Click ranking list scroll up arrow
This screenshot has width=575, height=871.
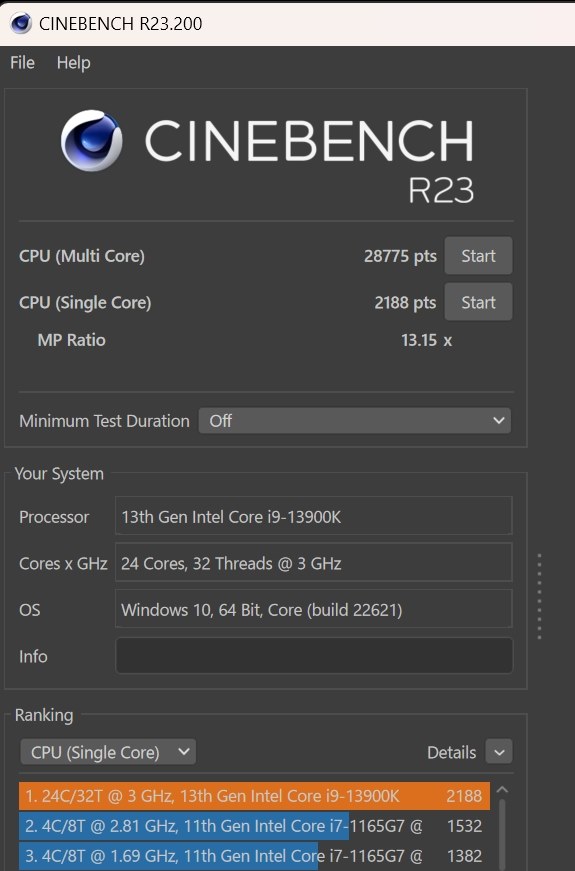502,789
